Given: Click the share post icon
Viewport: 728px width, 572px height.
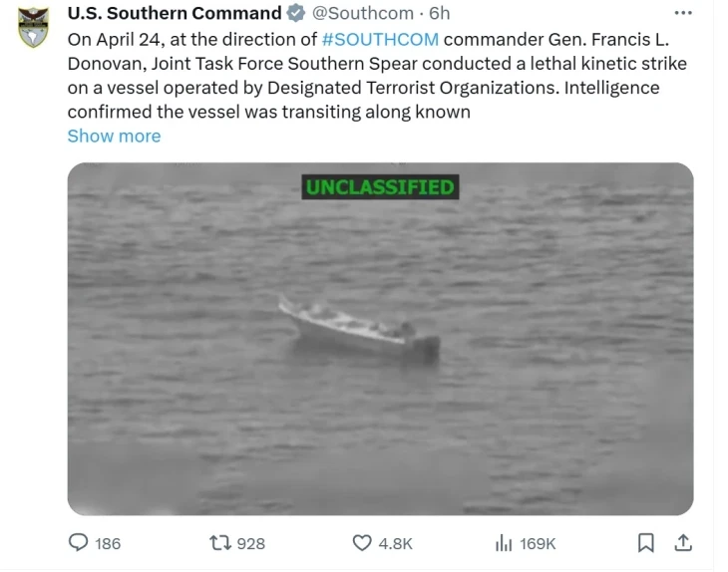Looking at the screenshot, I should pyautogui.click(x=683, y=542).
